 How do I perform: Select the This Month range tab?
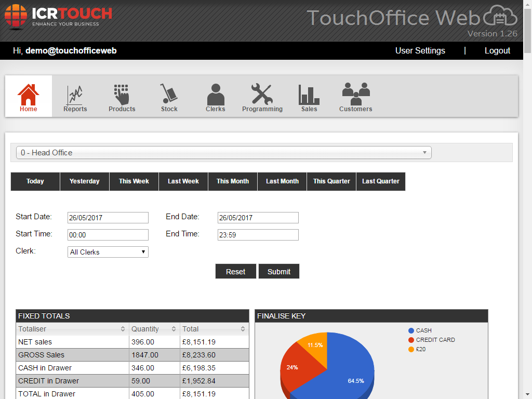(233, 181)
